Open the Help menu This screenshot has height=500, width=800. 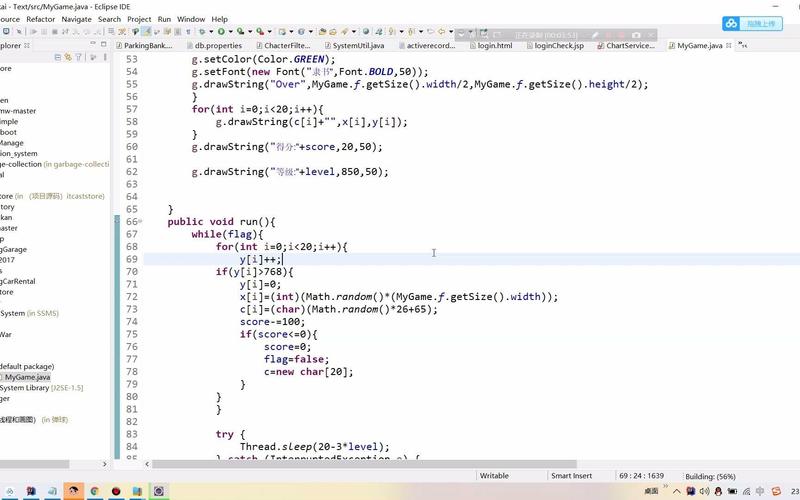(x=219, y=19)
